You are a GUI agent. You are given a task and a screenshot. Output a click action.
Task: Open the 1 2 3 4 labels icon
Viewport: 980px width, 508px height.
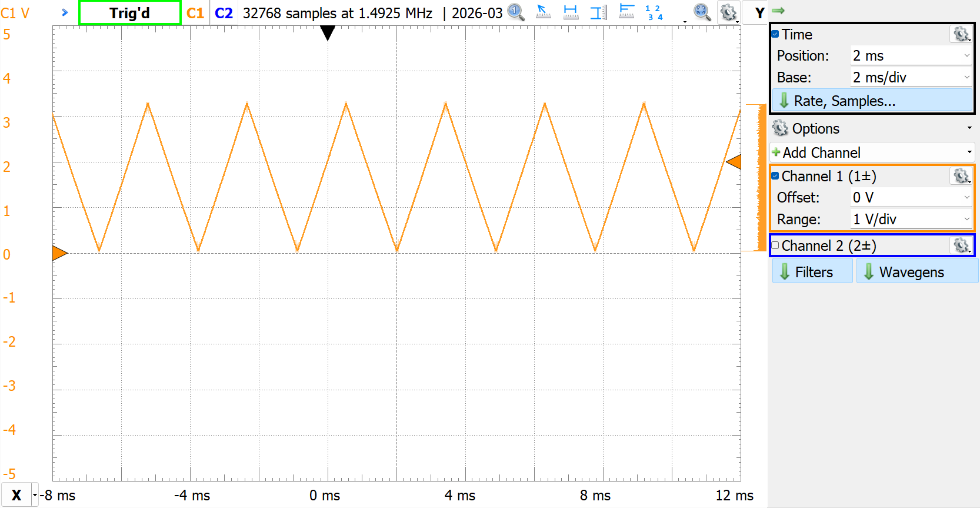pyautogui.click(x=654, y=12)
